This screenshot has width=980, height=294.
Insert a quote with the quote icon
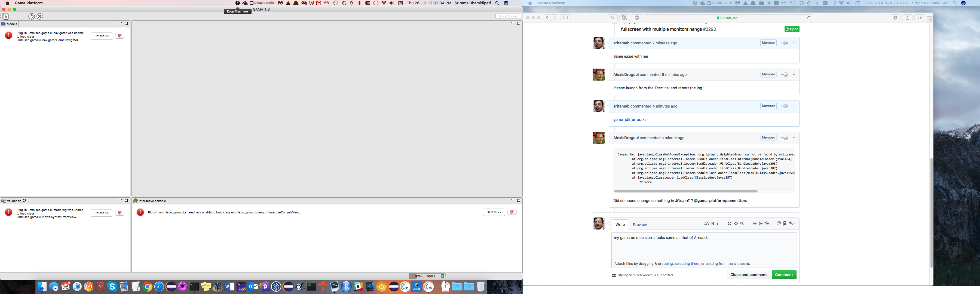click(729, 224)
